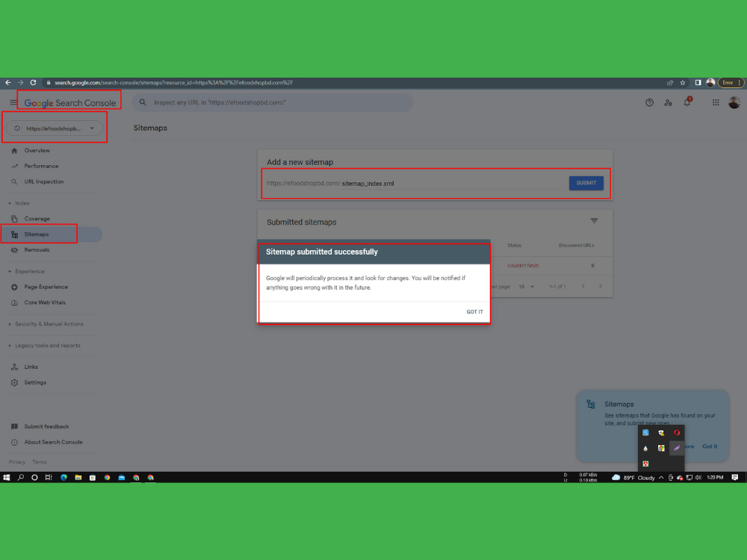The height and width of the screenshot is (560, 747).
Task: Open Windows taskbar search
Action: point(20,477)
